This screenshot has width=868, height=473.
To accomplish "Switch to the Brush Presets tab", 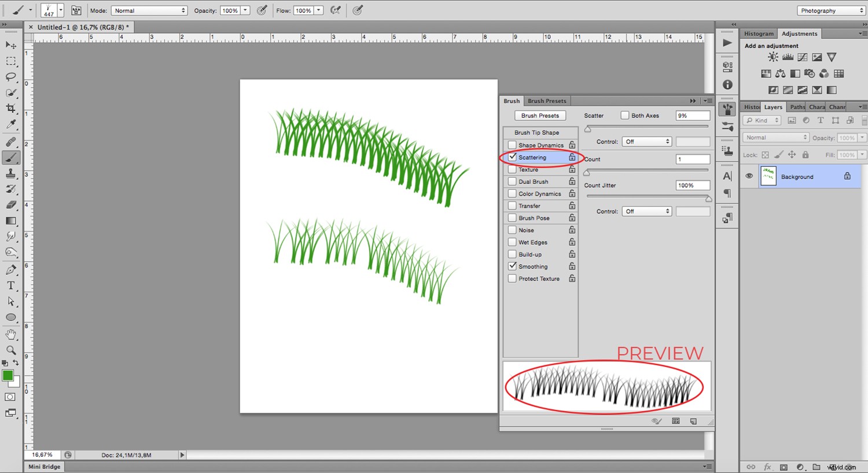I will point(546,100).
